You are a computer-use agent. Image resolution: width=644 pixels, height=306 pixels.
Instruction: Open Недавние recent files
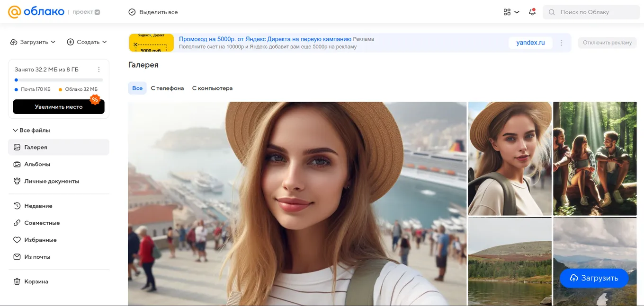point(38,206)
